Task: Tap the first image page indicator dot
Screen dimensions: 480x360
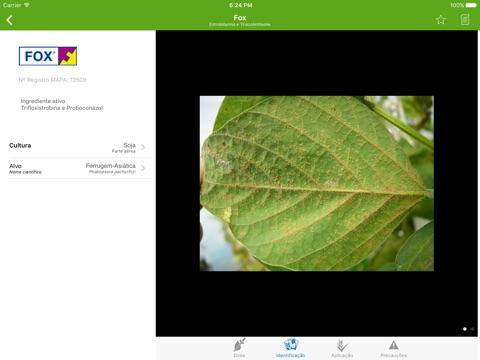Action: coord(465,329)
